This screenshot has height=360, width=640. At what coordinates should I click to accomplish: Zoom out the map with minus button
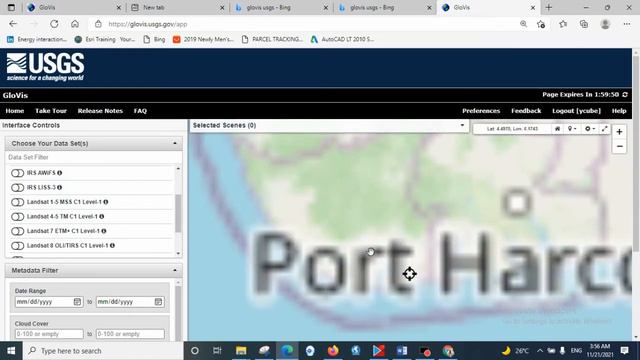coord(619,146)
